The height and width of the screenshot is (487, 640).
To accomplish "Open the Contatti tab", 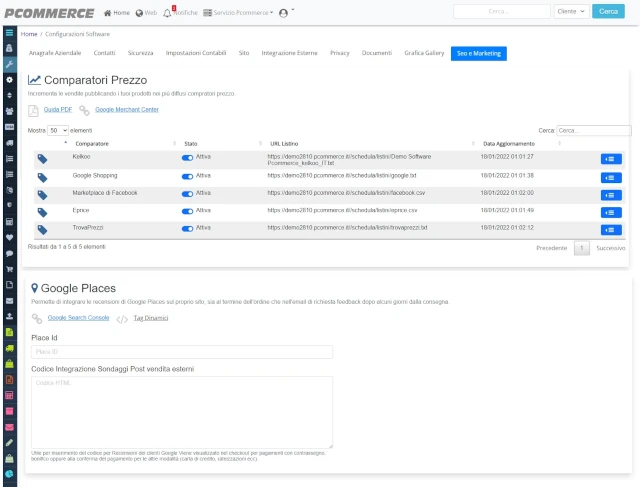I will 104,53.
